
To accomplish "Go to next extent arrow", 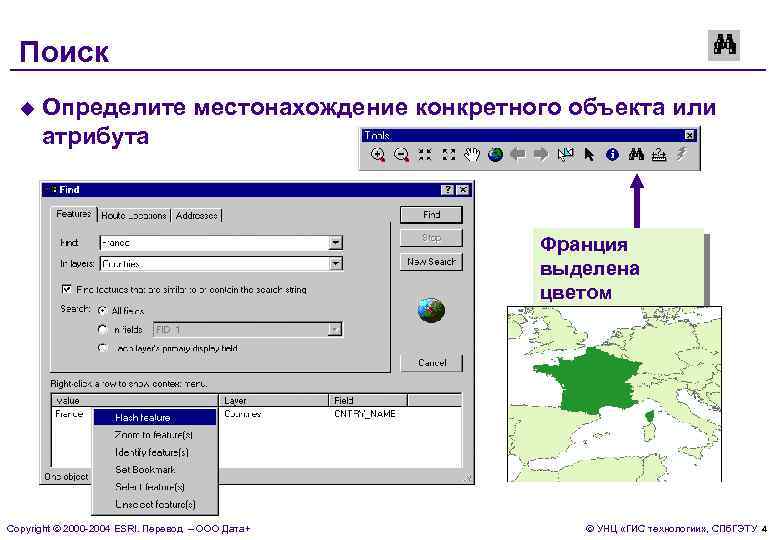I will tap(541, 155).
